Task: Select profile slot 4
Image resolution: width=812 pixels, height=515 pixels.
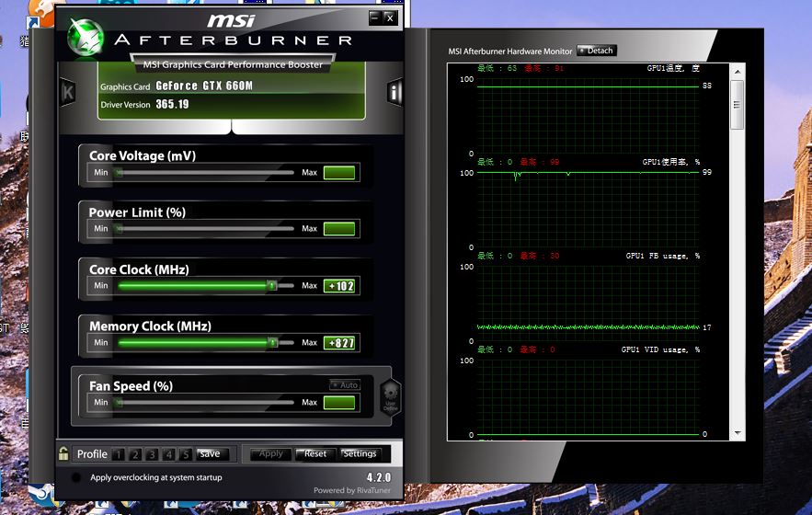Action: tap(169, 454)
